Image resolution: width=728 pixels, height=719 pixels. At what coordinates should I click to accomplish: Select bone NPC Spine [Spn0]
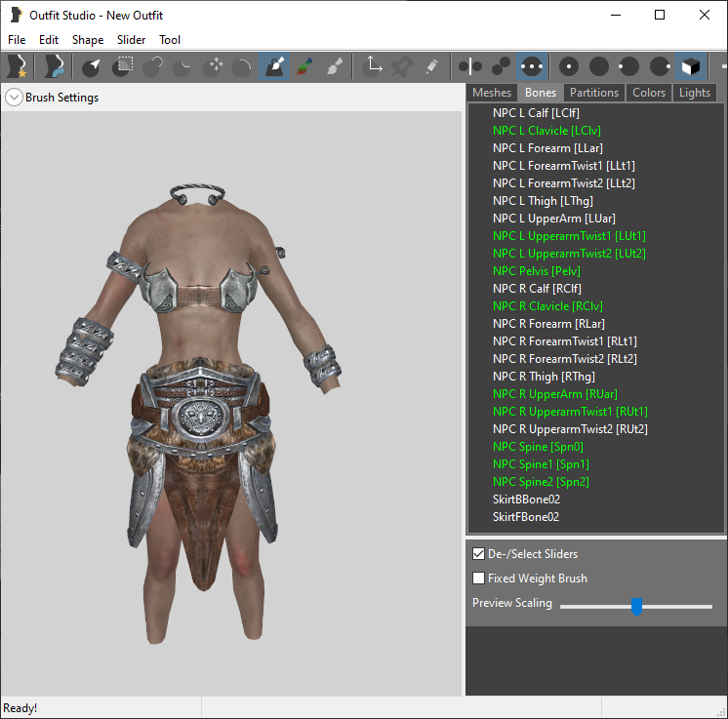coord(538,447)
